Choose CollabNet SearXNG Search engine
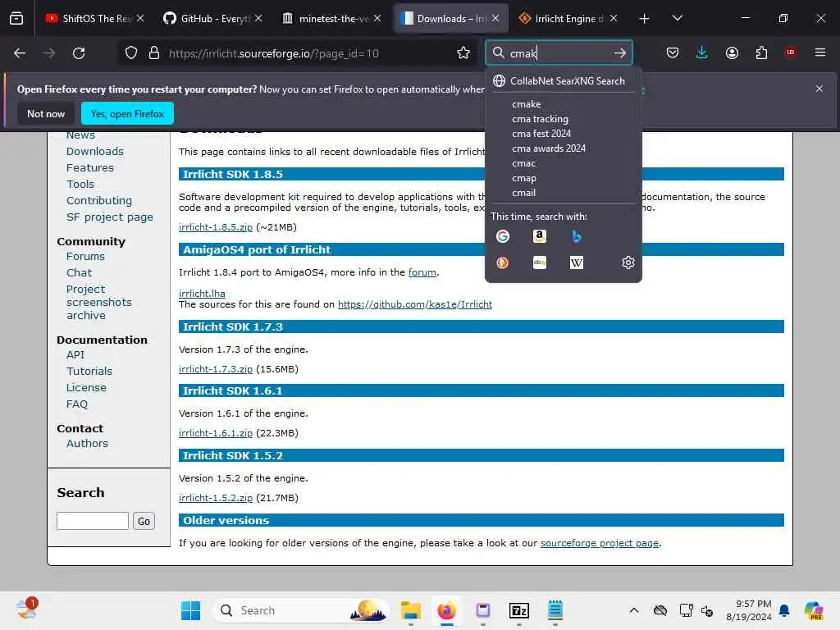Viewport: 840px width, 630px height. [563, 81]
